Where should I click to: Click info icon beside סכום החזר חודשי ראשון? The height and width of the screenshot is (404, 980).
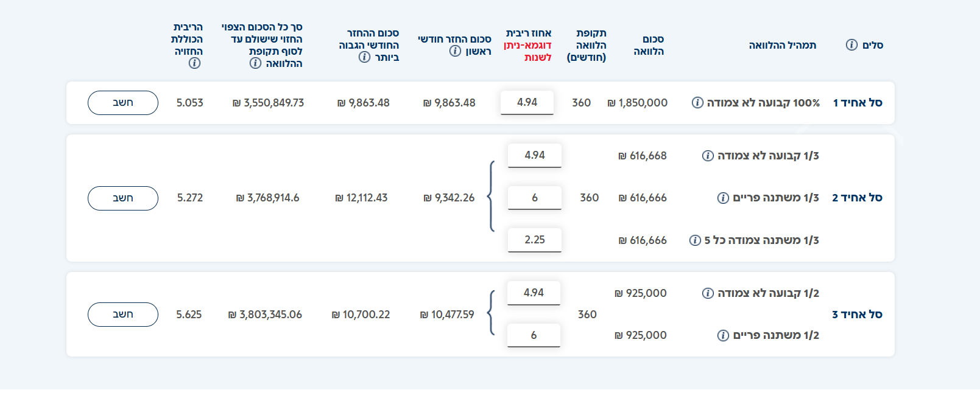455,51
